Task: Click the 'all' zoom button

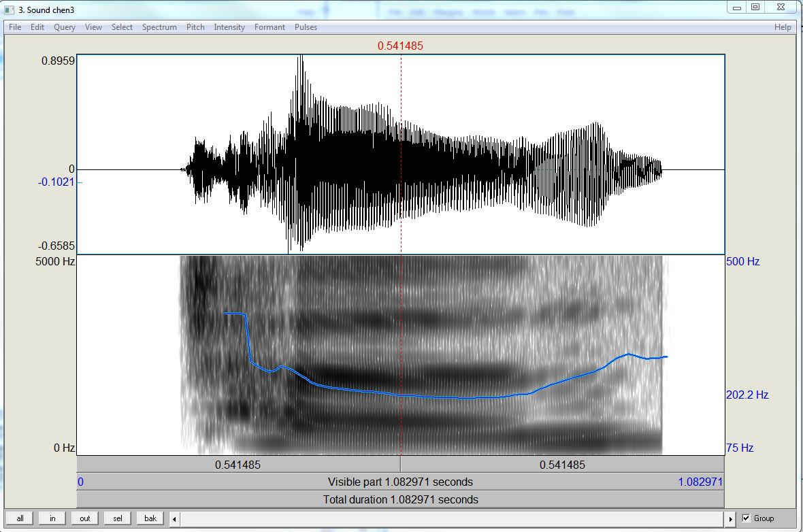Action: tap(20, 518)
